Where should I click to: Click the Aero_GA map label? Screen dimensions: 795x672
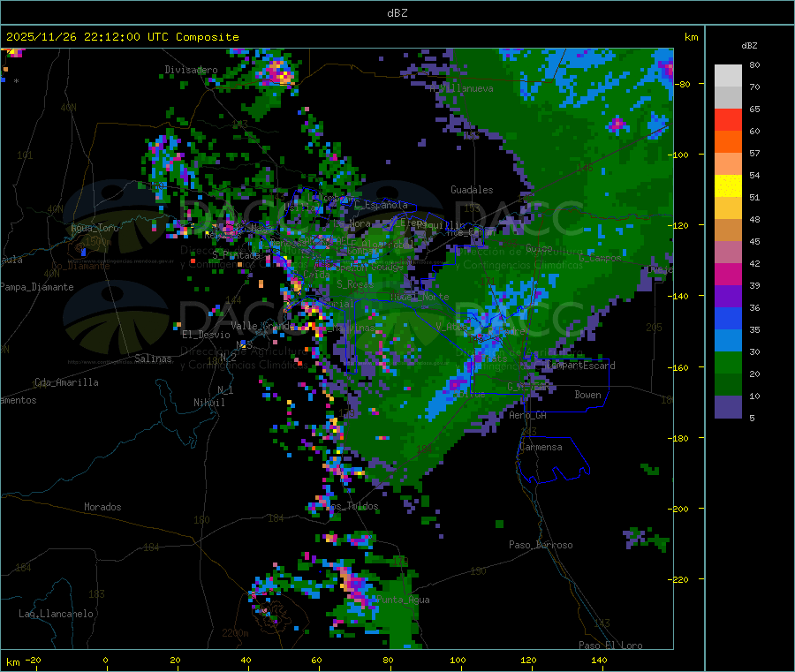point(527,415)
